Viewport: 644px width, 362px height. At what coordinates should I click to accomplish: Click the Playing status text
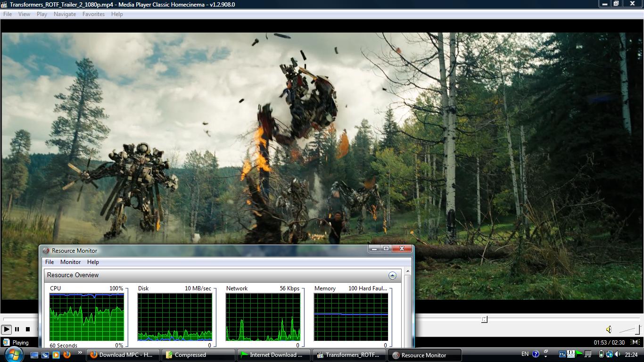20,343
